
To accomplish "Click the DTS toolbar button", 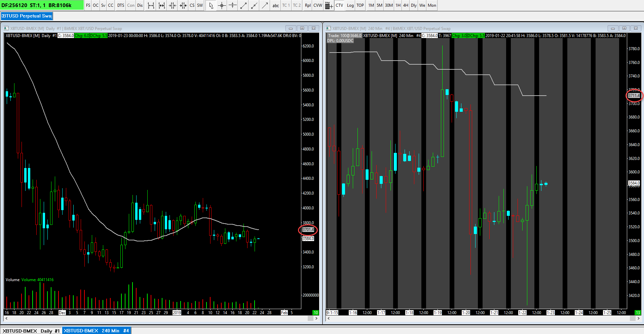I will tap(121, 5).
